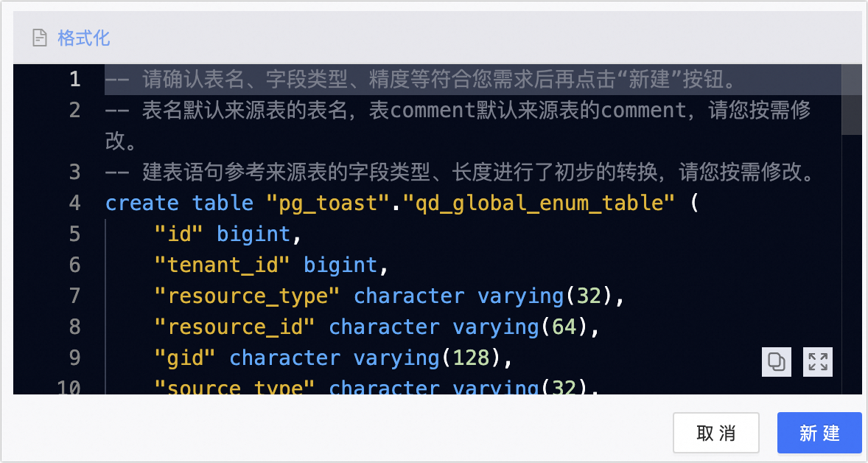The height and width of the screenshot is (463, 868).
Task: Copy the SQL code with copy icon
Action: click(x=776, y=362)
